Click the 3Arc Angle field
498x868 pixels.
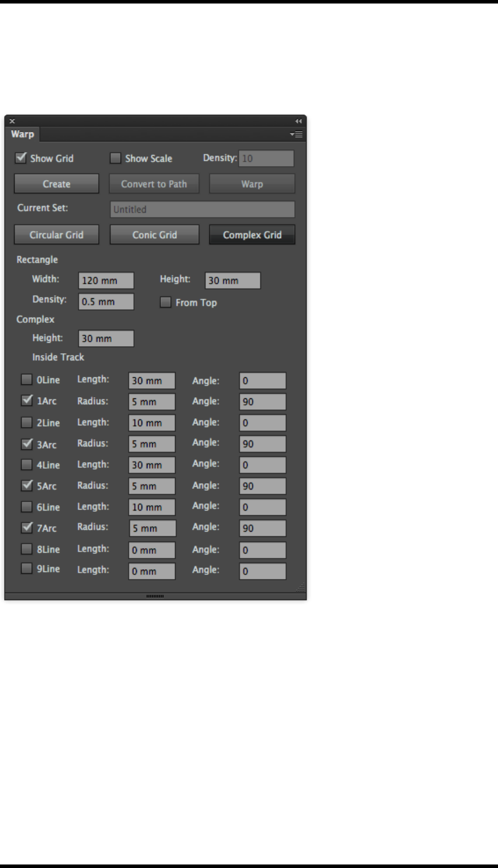tap(263, 444)
